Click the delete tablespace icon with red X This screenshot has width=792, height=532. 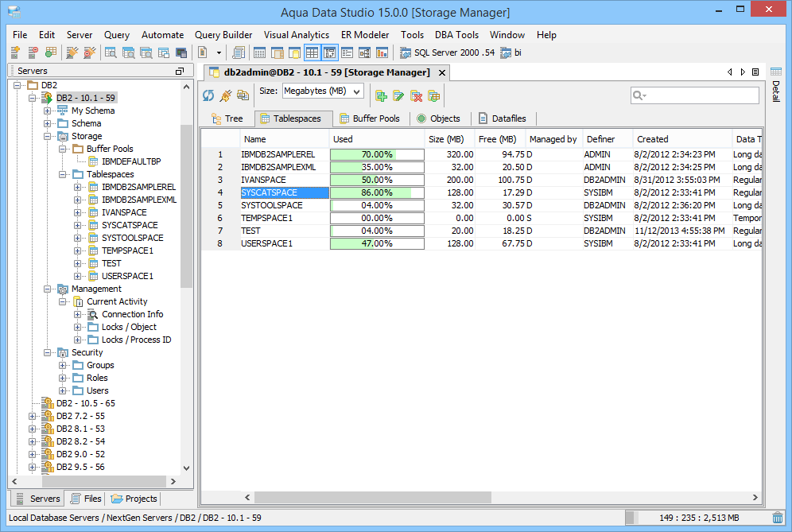click(416, 96)
